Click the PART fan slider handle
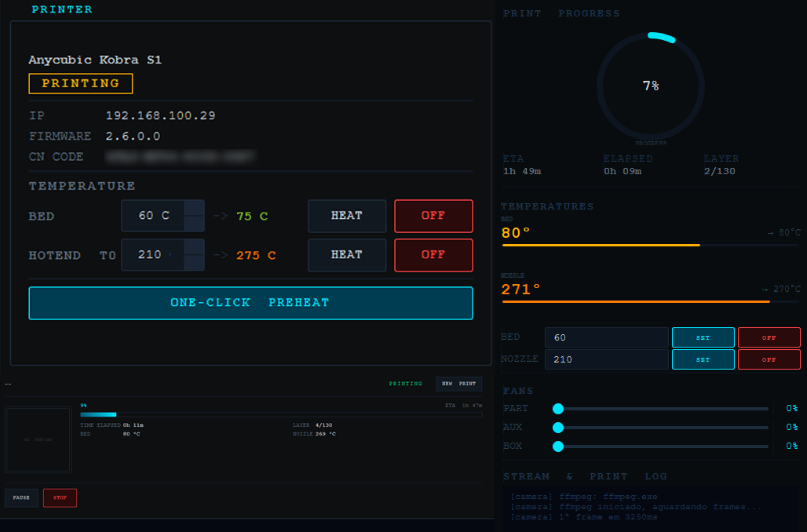 pos(558,408)
